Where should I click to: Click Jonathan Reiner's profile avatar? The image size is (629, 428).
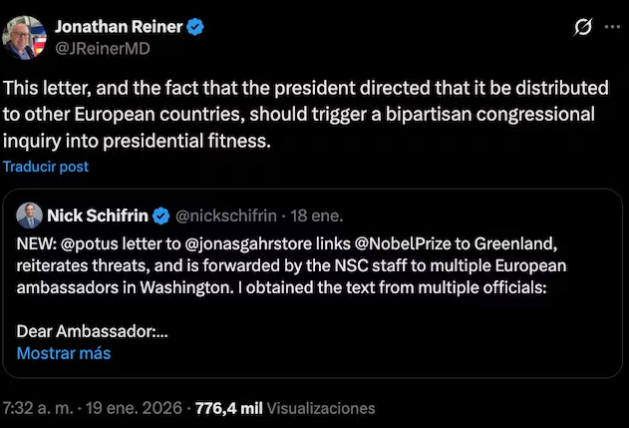[x=25, y=37]
